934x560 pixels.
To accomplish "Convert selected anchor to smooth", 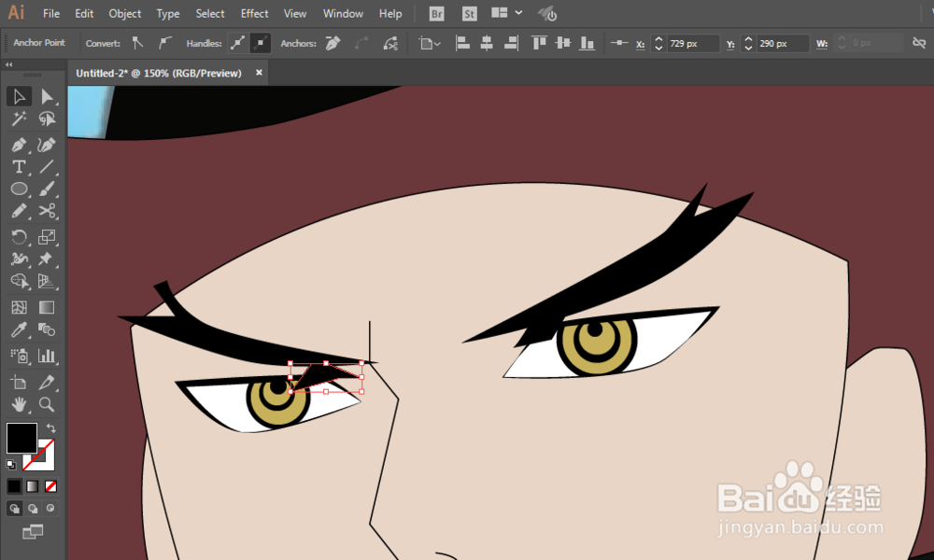I will coord(165,43).
